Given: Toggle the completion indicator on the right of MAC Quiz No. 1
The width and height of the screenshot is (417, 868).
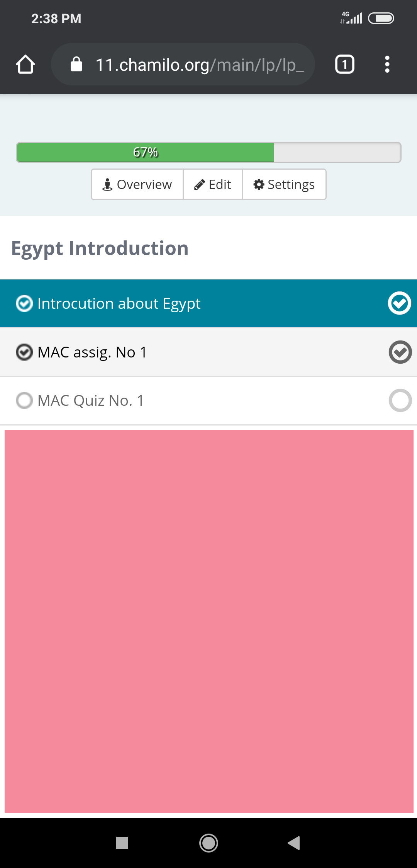Looking at the screenshot, I should point(400,401).
